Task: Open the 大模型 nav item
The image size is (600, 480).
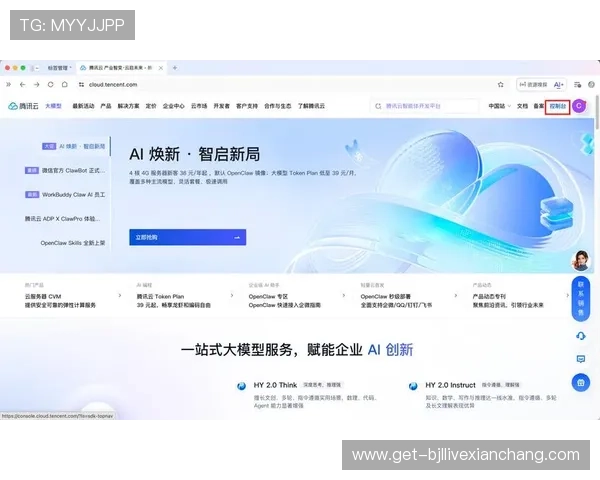Action: (53, 106)
